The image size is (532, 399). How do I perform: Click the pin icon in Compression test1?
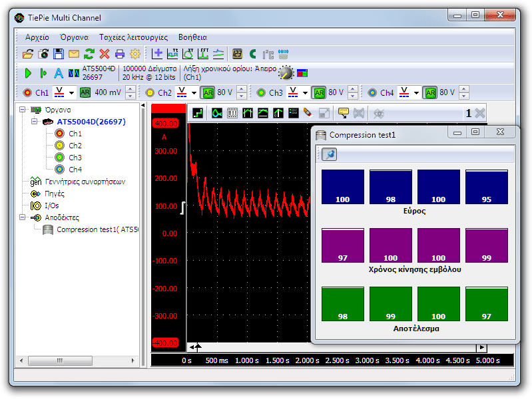coord(329,154)
